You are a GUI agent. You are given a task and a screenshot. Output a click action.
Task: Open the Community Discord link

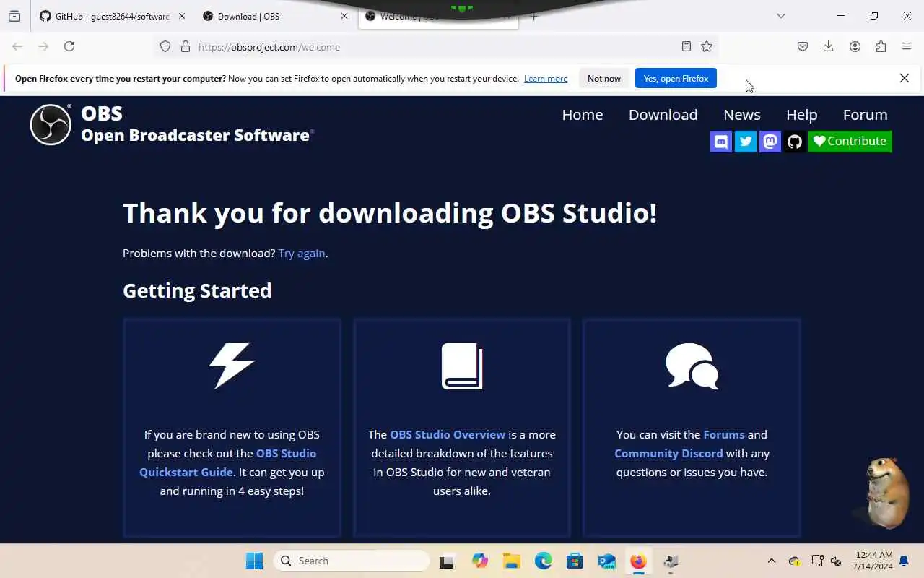pyautogui.click(x=668, y=453)
